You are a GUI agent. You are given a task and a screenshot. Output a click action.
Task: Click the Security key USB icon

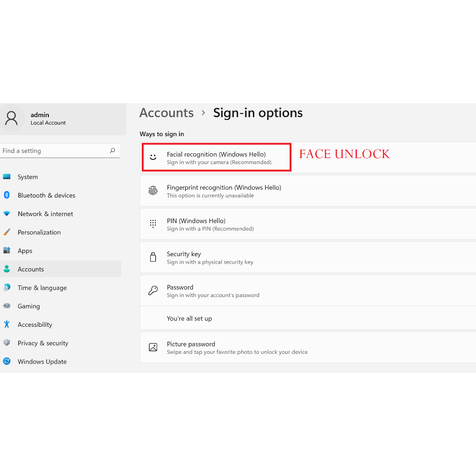coord(153,257)
